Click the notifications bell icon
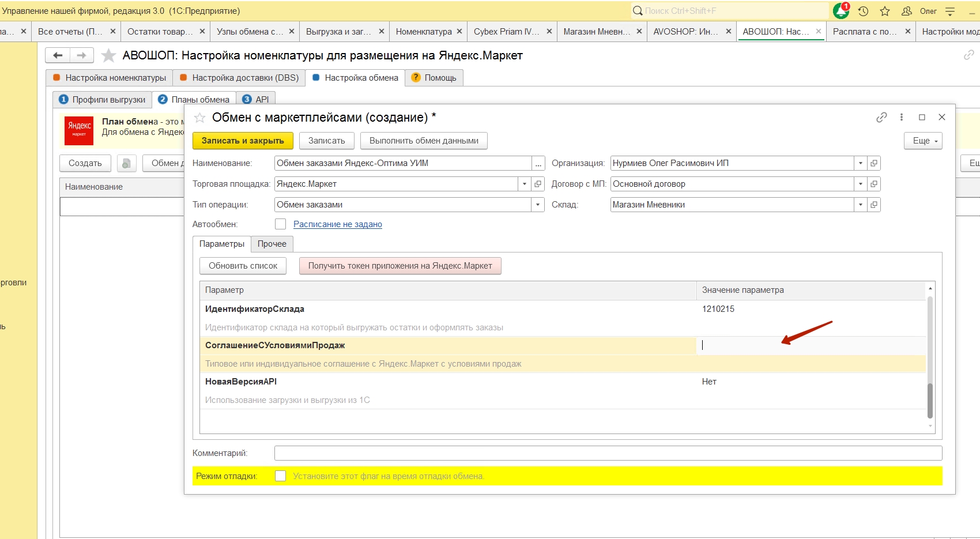 (840, 11)
